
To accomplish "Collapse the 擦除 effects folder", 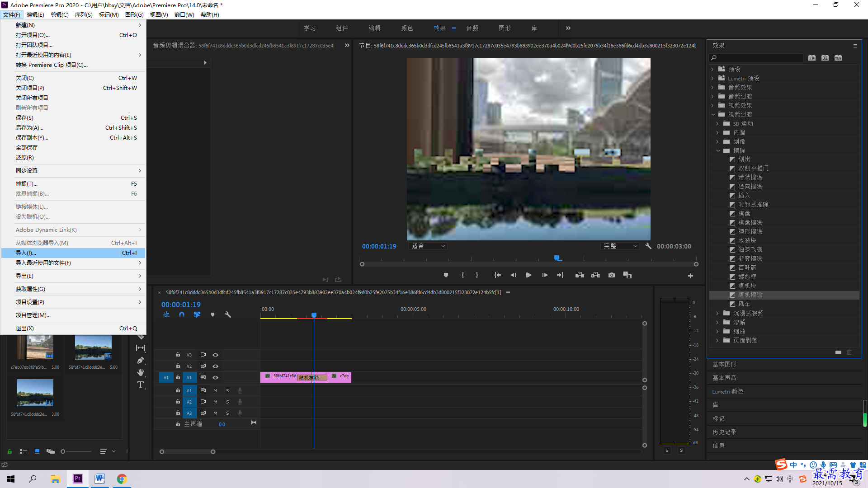I will click(718, 150).
